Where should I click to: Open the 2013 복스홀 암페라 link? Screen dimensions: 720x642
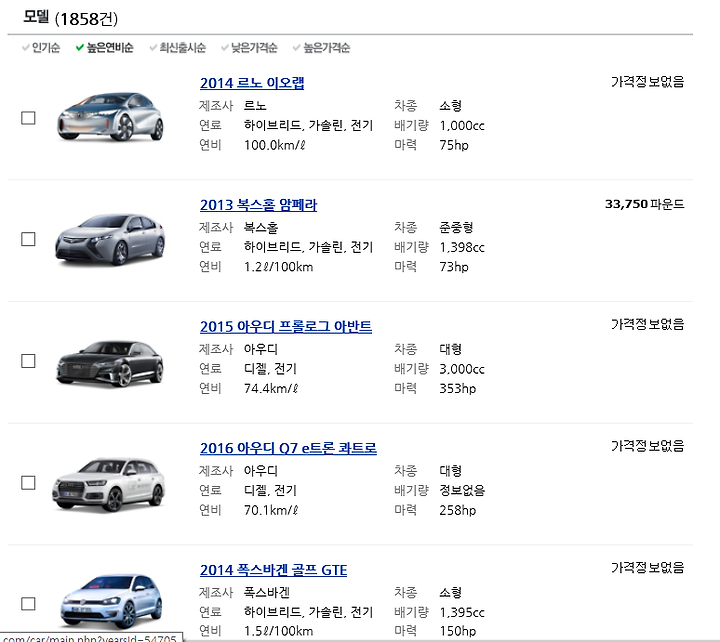click(x=259, y=205)
